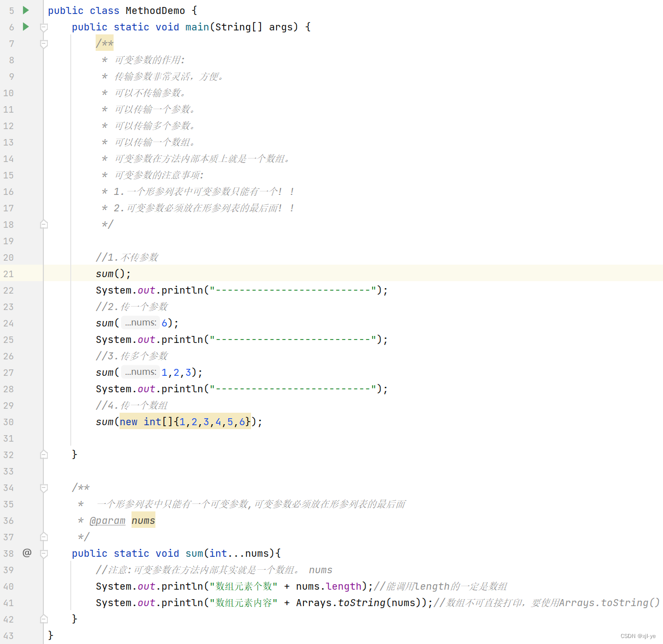Viewport: 663px width, 644px height.
Task: Click the comment //2.传一个参数 on line 23
Action: (x=132, y=307)
